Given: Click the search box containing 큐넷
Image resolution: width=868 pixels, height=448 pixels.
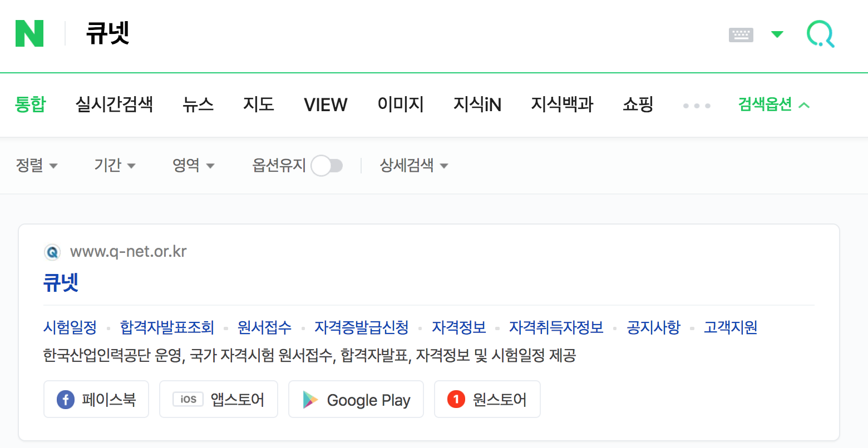Looking at the screenshot, I should coord(389,33).
